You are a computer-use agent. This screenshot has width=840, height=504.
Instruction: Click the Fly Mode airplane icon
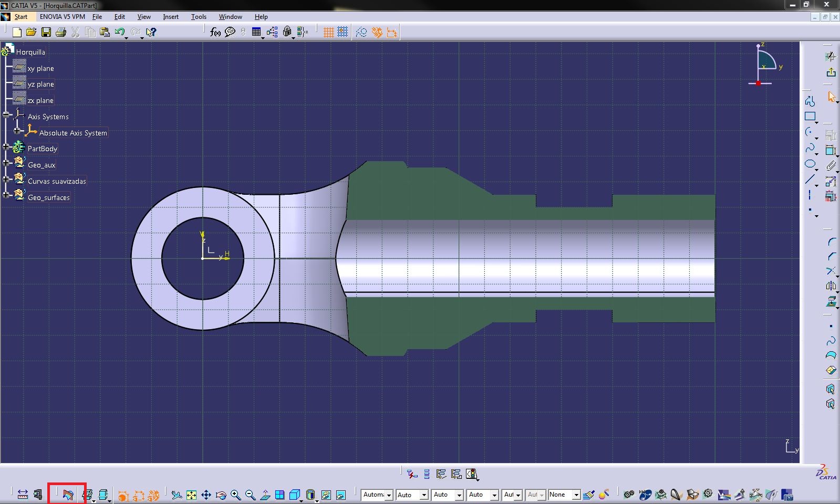[x=177, y=495]
